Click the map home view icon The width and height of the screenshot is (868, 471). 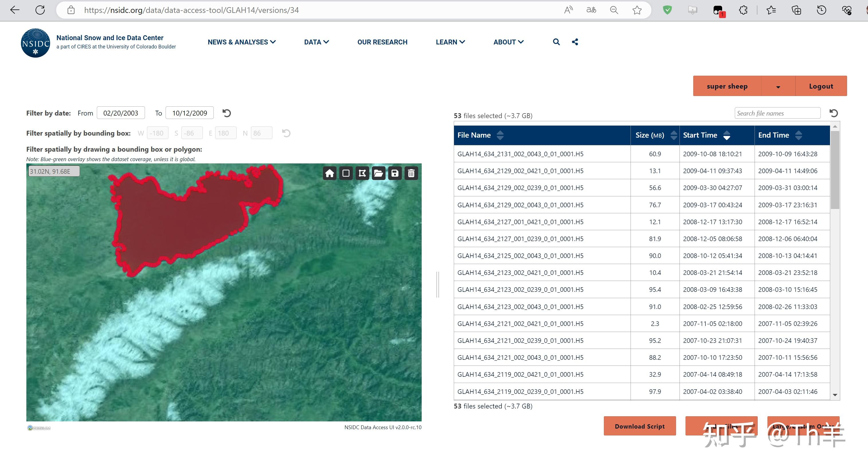329,173
